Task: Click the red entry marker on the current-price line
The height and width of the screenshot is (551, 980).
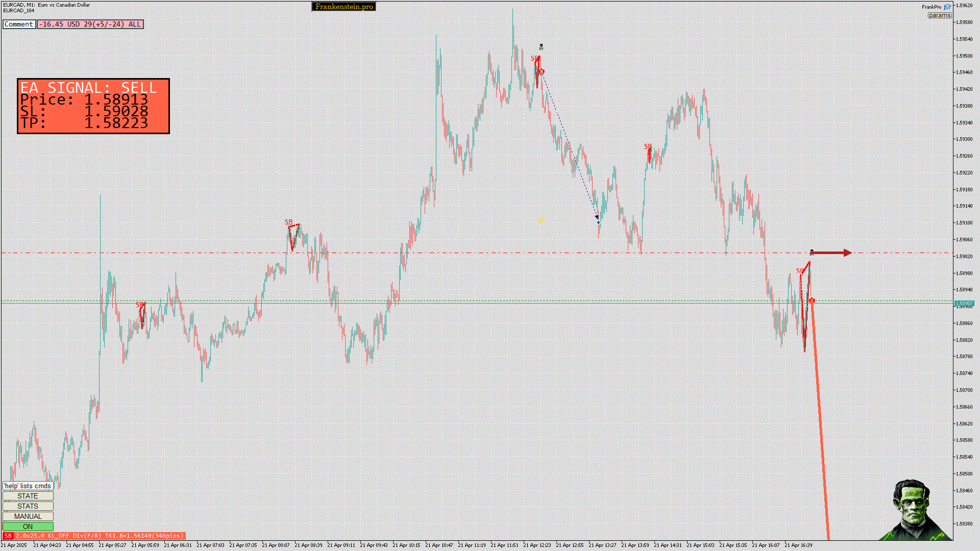Action: pos(812,300)
